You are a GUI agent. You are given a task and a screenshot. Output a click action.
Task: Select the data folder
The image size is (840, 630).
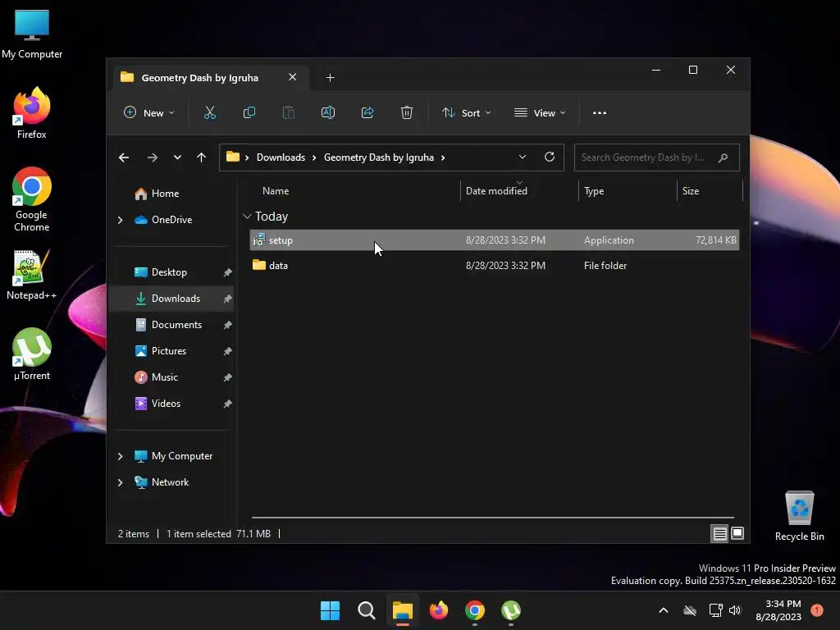point(494,265)
